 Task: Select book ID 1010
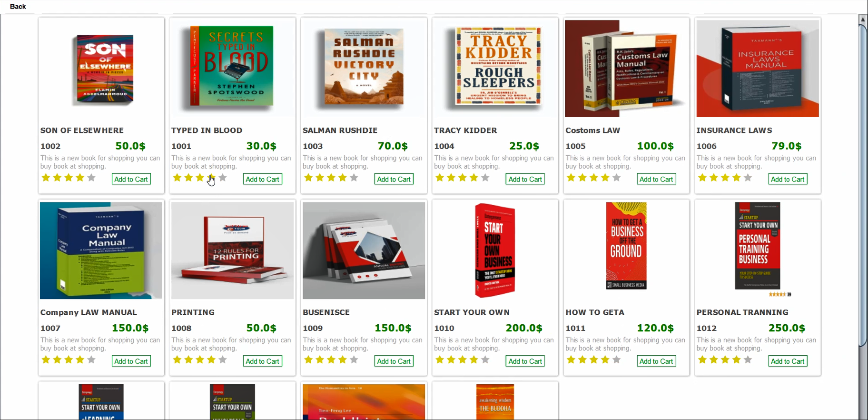tap(444, 328)
